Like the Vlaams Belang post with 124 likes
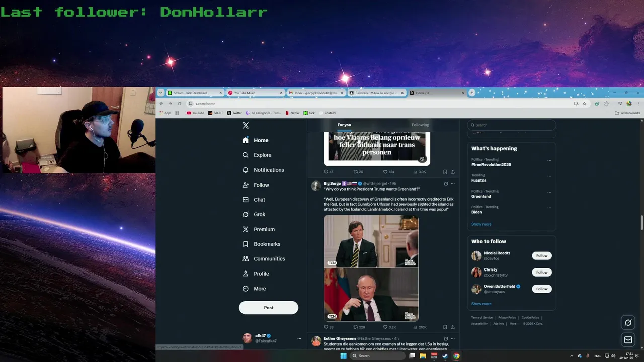 tap(389, 172)
